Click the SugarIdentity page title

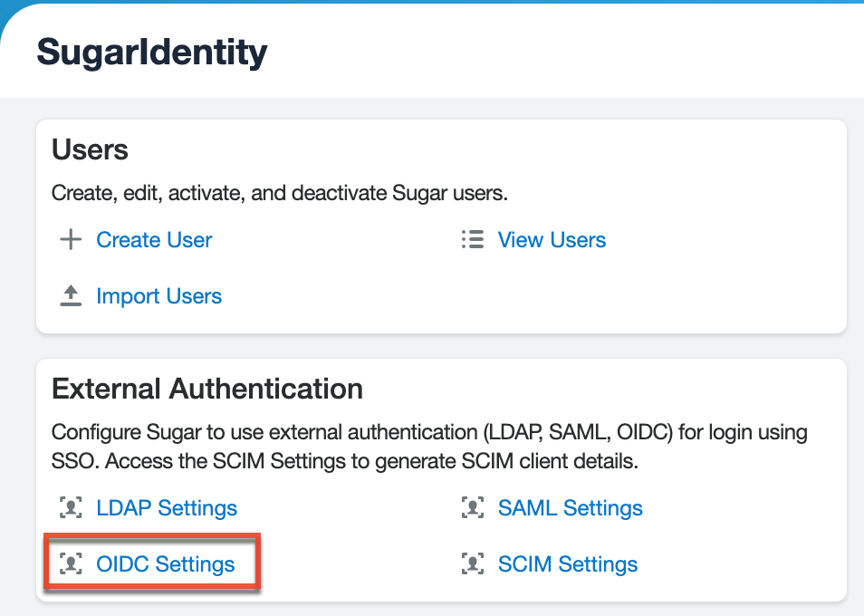tap(150, 52)
